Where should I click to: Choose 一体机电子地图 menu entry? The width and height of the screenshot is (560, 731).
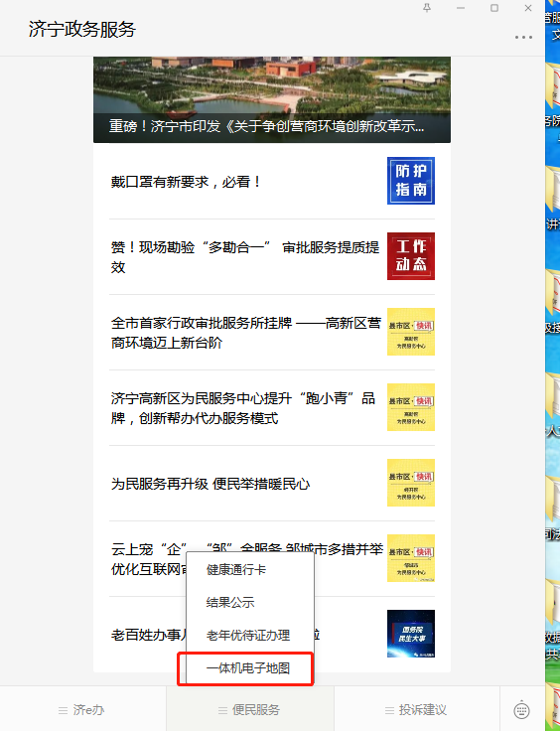(x=250, y=668)
